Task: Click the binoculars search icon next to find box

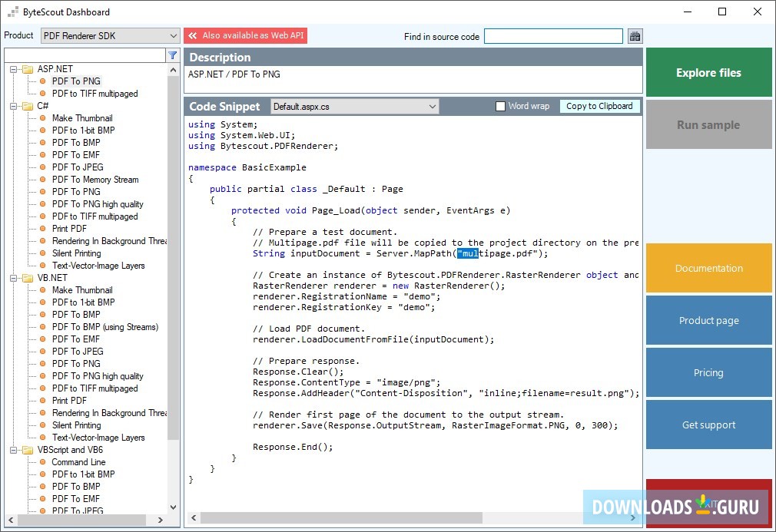Action: point(634,35)
